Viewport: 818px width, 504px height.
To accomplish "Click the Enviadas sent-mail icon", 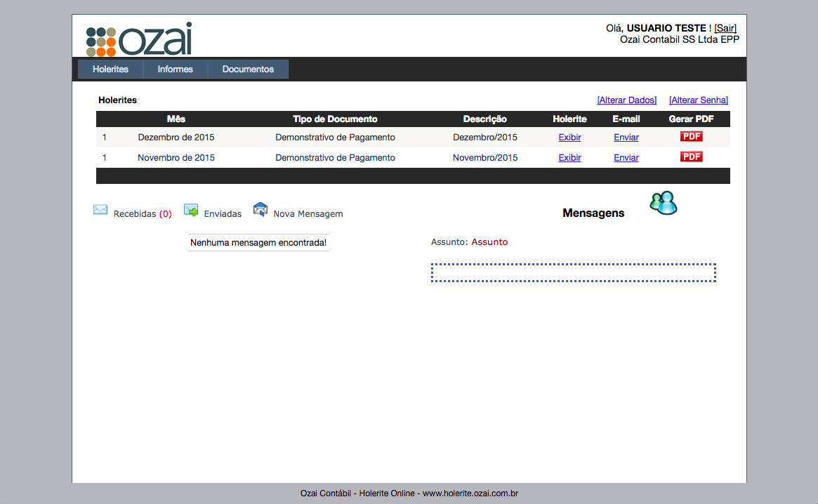I will coord(191,210).
